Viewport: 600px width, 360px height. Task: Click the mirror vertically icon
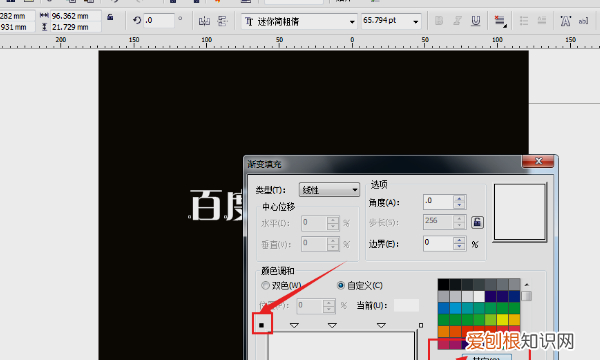coord(222,21)
